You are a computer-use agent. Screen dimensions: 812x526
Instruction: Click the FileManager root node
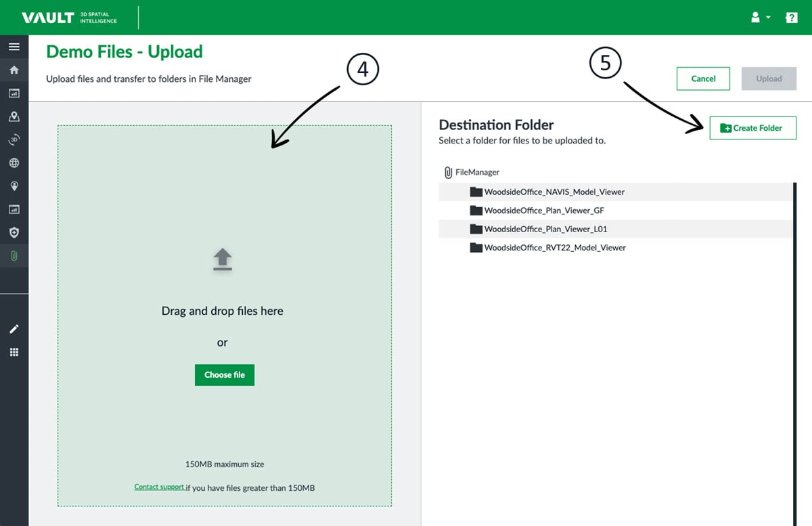tap(476, 173)
